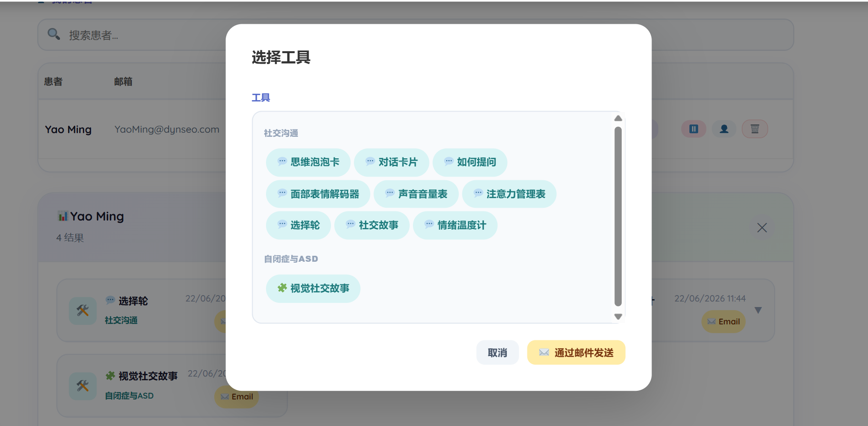Click the tool list scroll-down arrow
The height and width of the screenshot is (426, 868).
click(618, 317)
